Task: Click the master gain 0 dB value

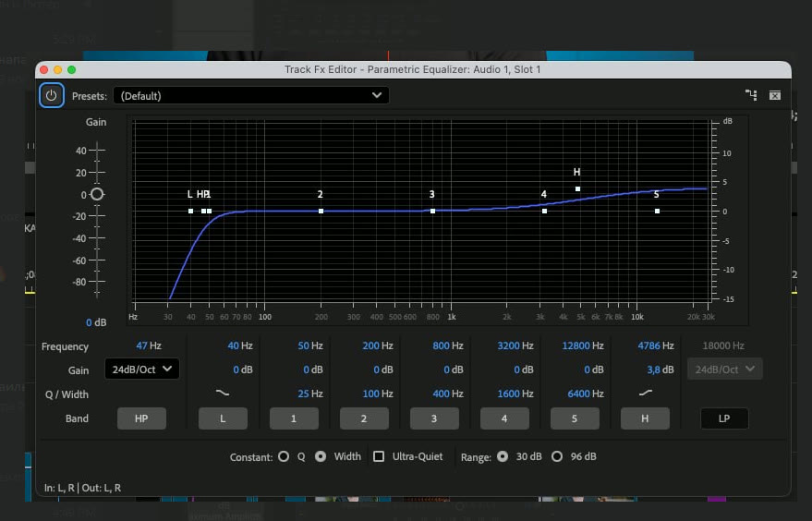Action: [96, 322]
